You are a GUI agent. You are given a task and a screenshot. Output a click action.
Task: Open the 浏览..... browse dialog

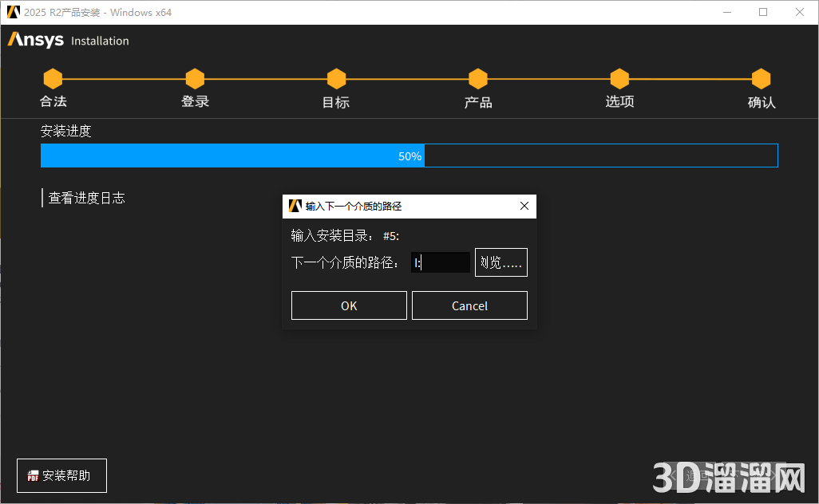click(500, 262)
